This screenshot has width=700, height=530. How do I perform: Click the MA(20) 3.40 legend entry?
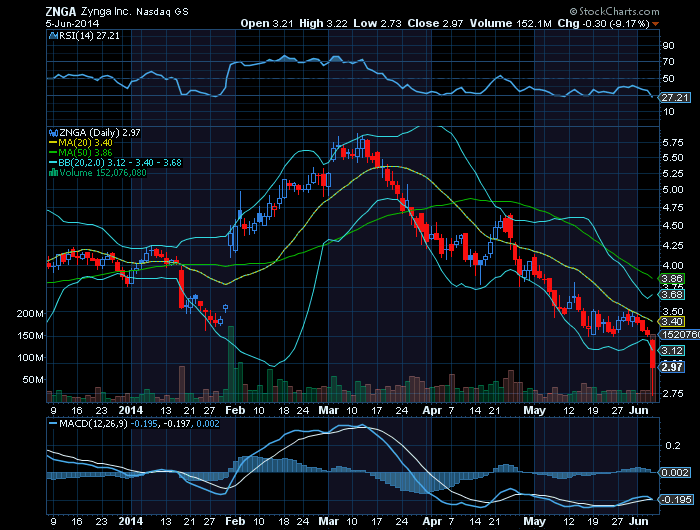point(81,143)
